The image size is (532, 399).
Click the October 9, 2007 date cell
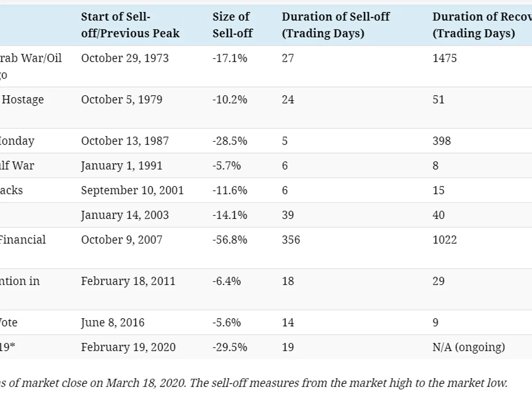coord(121,240)
